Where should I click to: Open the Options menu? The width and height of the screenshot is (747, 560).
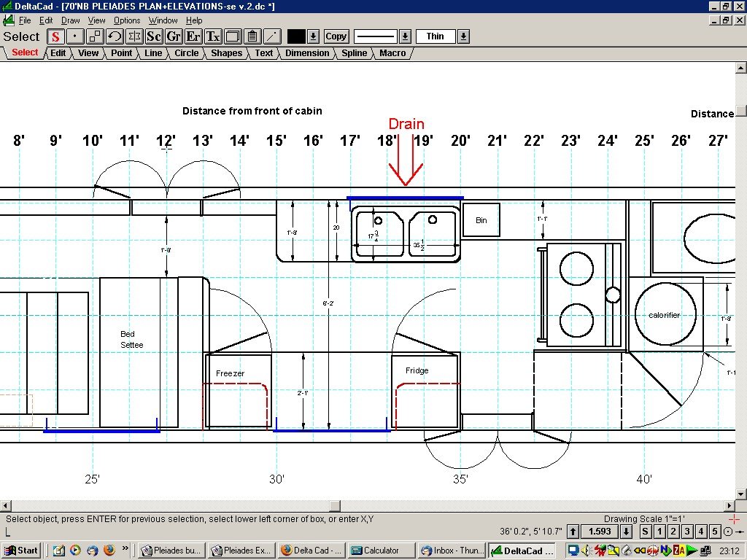pyautogui.click(x=126, y=20)
